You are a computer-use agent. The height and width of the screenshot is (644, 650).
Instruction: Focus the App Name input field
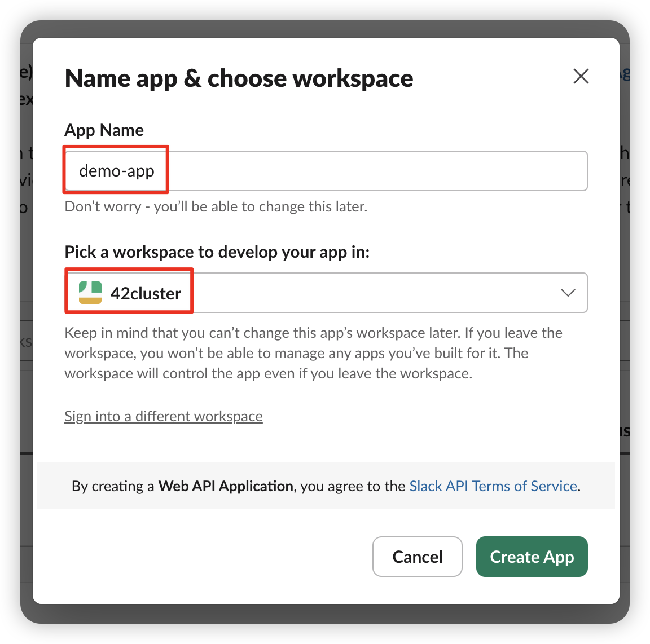[x=326, y=171]
